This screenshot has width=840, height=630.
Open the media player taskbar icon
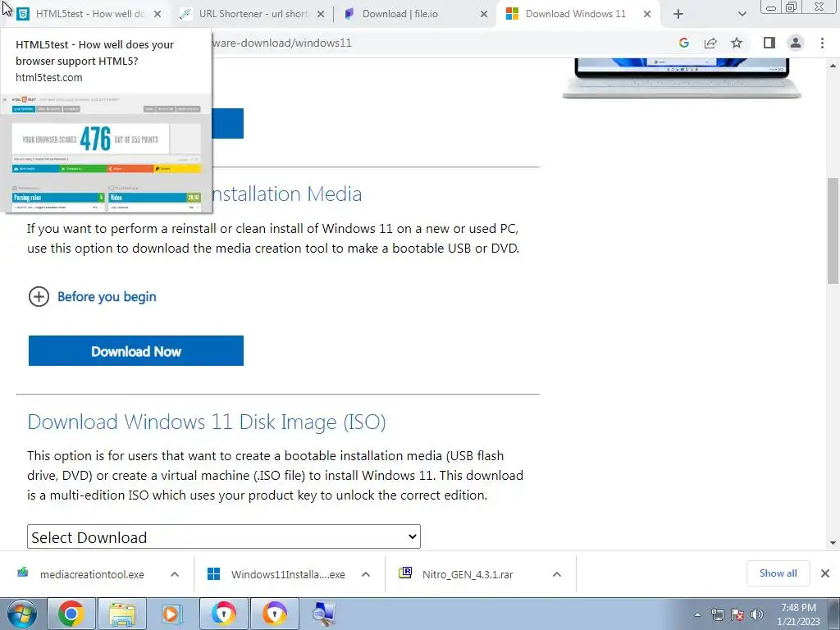[172, 614]
